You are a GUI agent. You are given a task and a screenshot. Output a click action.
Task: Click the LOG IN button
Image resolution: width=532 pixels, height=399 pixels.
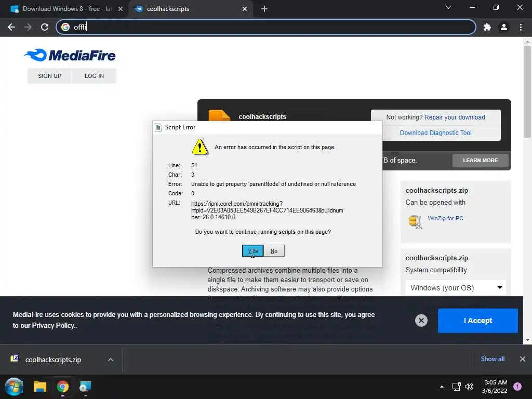point(95,76)
